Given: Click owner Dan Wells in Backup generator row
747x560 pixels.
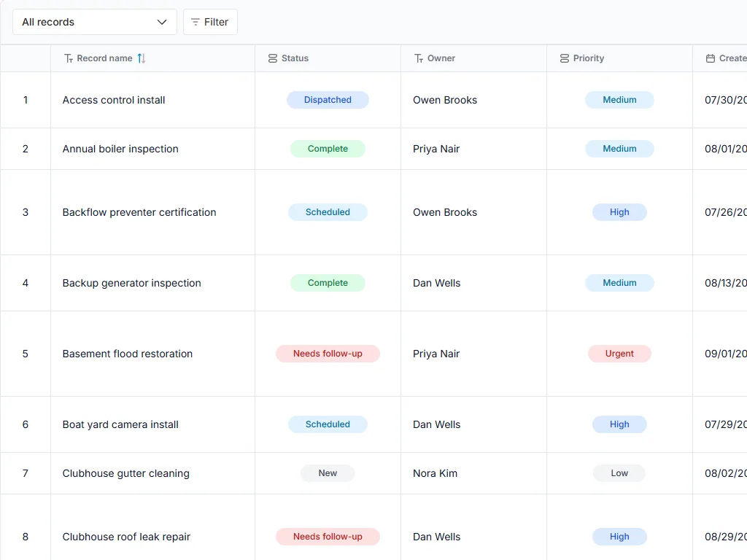Looking at the screenshot, I should click(437, 283).
